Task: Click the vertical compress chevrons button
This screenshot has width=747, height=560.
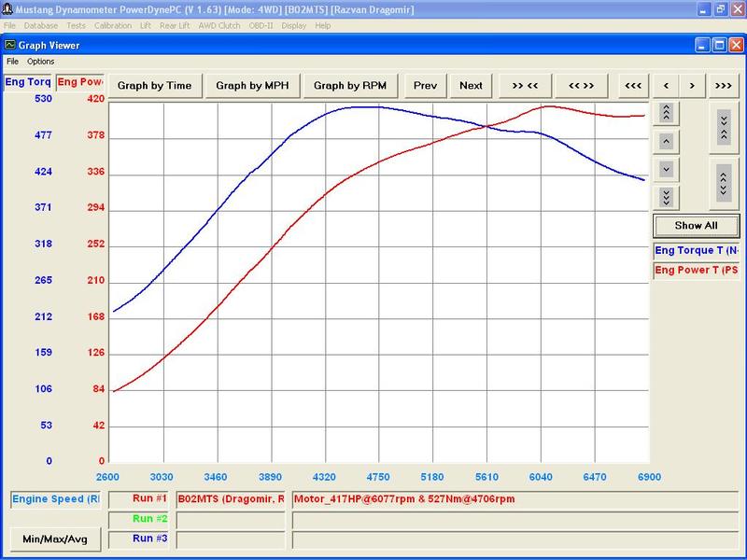Action: point(724,127)
